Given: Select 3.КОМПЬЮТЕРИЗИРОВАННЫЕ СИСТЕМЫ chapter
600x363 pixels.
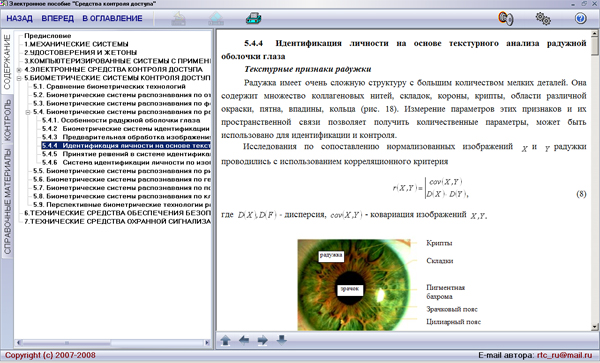Looking at the screenshot, I should (x=117, y=61).
